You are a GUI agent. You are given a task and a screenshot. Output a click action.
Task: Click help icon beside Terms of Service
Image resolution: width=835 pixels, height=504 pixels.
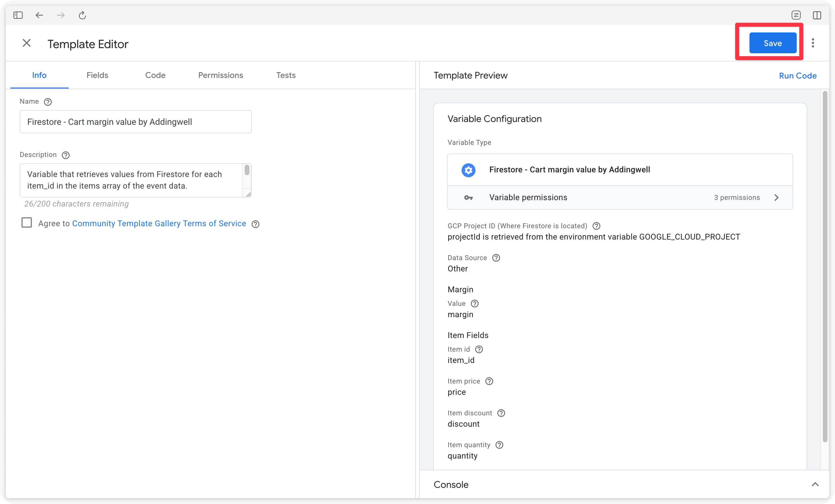tap(255, 224)
